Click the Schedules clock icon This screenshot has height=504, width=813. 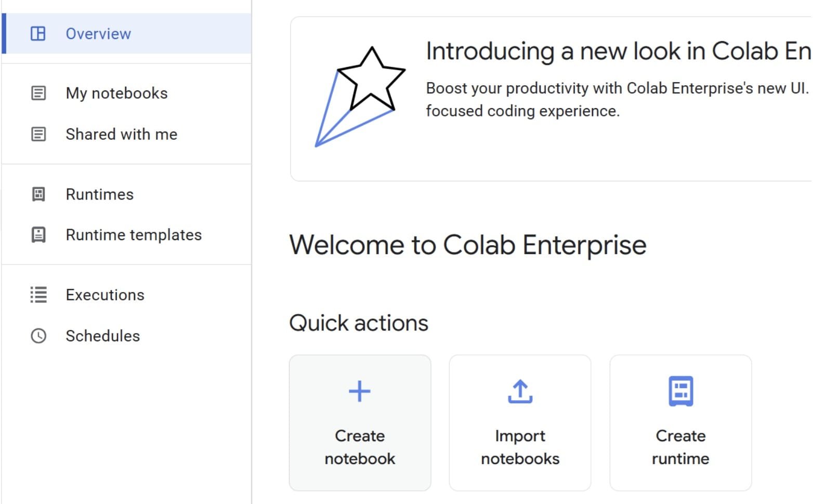click(38, 336)
